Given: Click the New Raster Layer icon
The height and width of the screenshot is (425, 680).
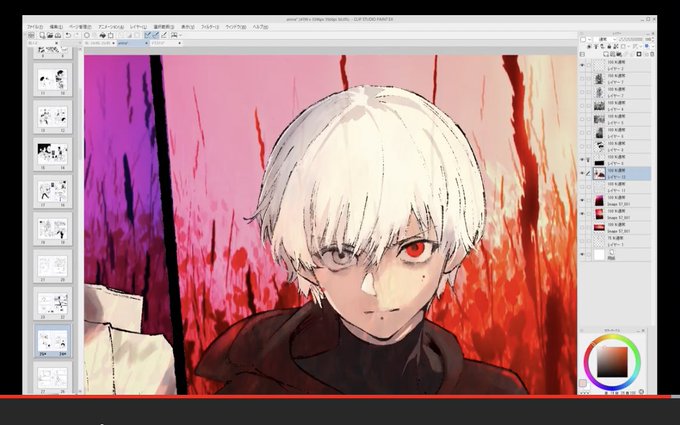Looking at the screenshot, I should pos(606,54).
